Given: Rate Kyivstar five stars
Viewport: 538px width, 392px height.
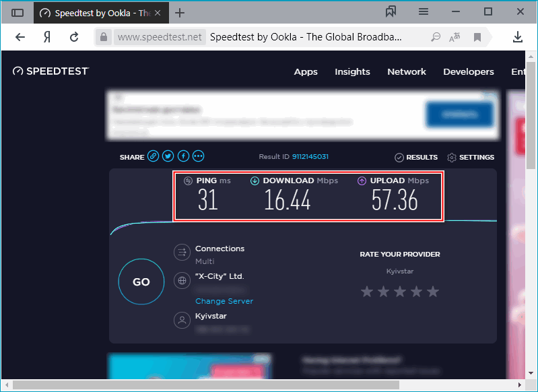Looking at the screenshot, I should click(x=433, y=292).
